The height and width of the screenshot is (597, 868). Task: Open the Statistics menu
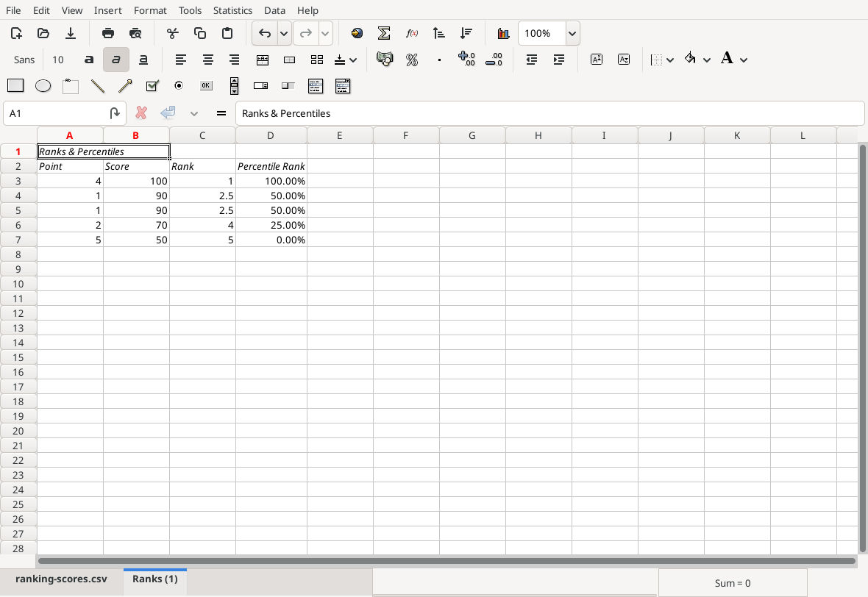pos(232,10)
